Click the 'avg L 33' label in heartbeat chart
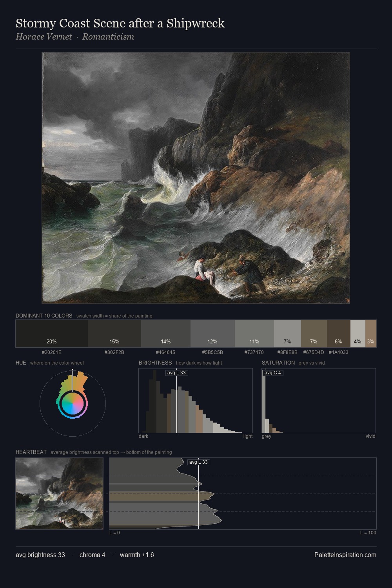Screen dimensions: 392x588 (x=198, y=462)
